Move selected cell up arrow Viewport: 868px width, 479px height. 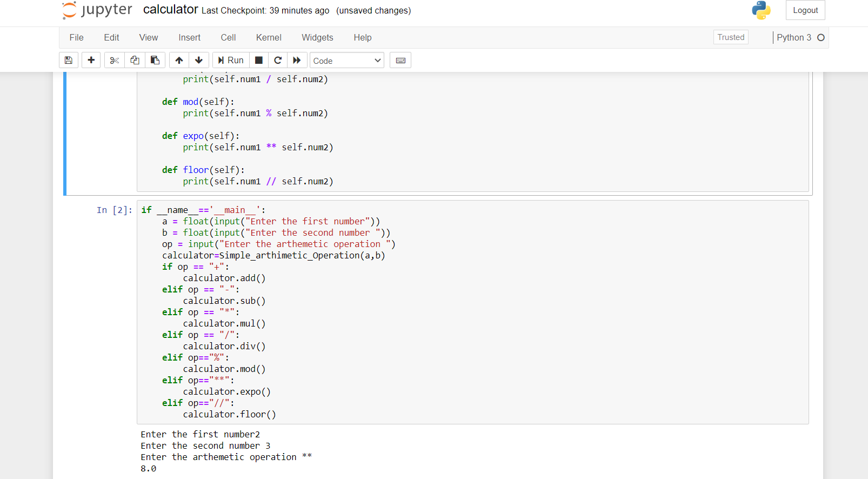pyautogui.click(x=179, y=60)
